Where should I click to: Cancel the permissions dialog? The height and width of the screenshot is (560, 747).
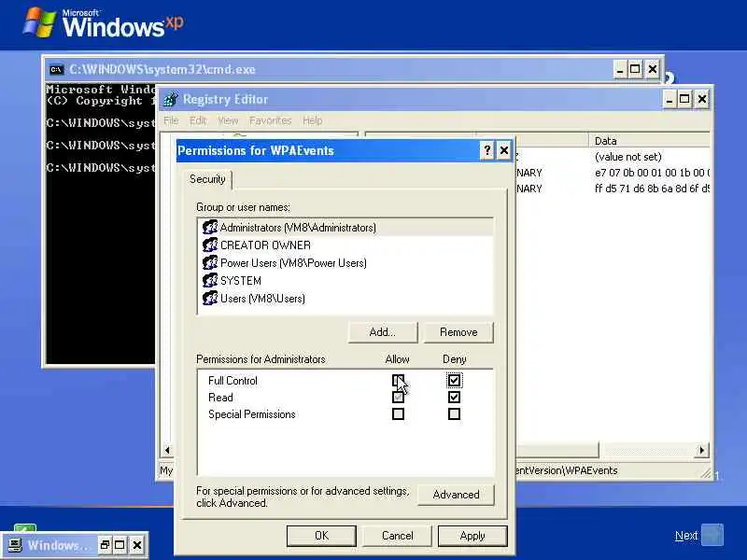[x=398, y=536]
